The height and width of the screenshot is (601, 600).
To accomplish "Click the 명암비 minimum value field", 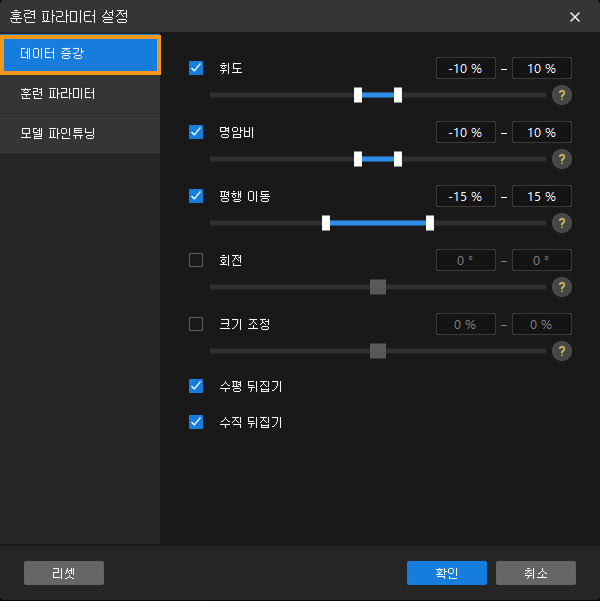I will pos(466,132).
